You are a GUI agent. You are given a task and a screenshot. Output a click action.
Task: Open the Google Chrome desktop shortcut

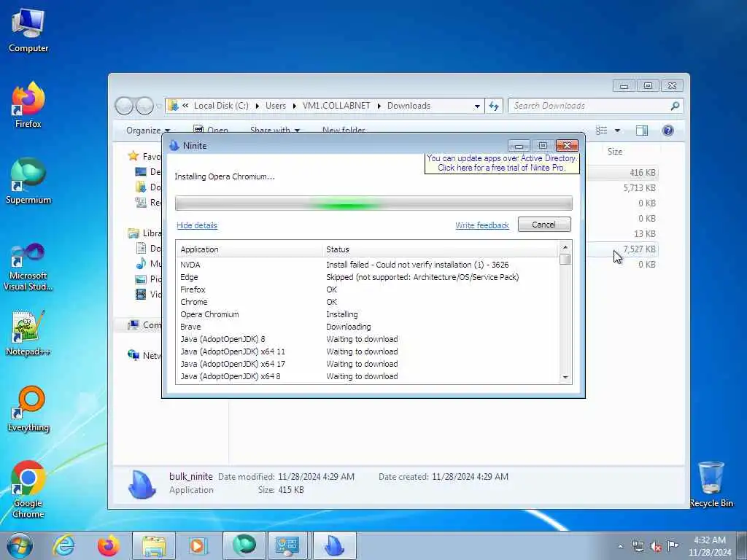pyautogui.click(x=28, y=489)
